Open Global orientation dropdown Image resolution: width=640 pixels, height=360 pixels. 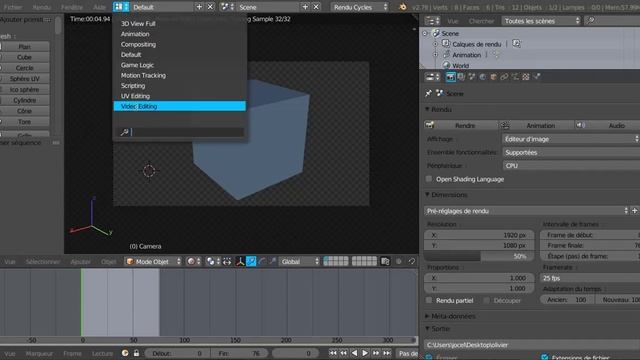click(x=300, y=261)
